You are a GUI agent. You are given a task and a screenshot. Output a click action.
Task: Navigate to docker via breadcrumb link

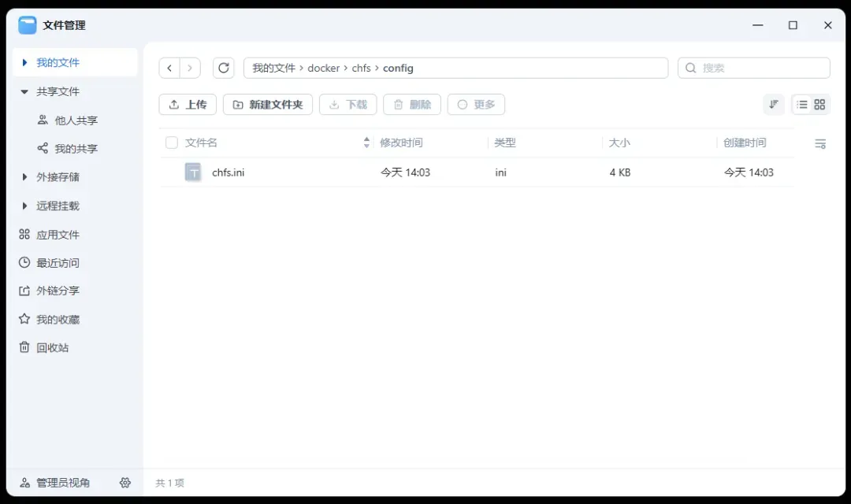pos(324,68)
